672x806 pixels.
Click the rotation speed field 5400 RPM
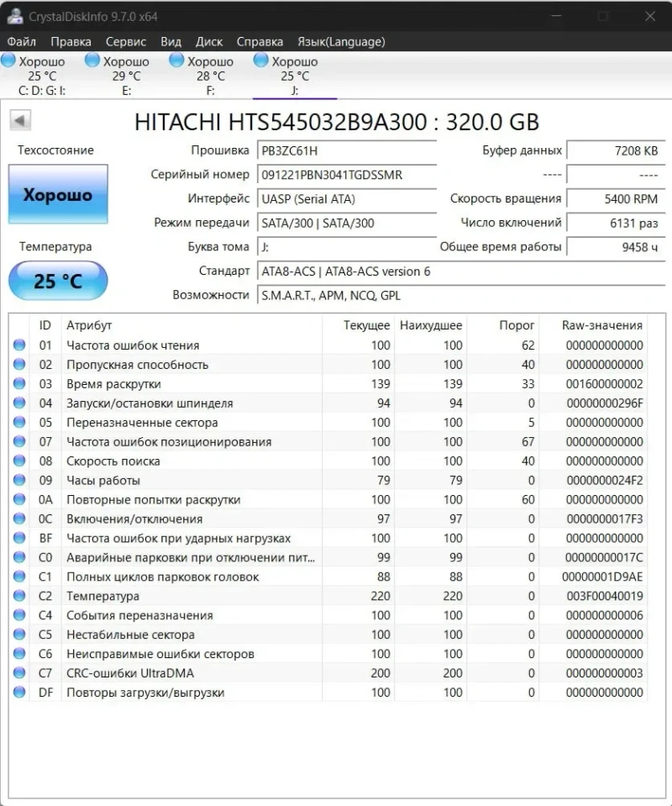(616, 199)
